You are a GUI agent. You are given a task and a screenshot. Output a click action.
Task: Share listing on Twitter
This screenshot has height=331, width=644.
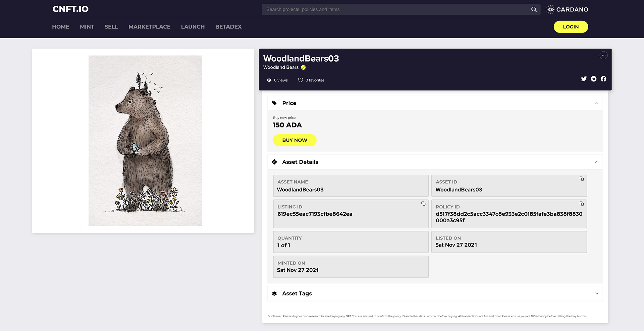click(x=584, y=79)
